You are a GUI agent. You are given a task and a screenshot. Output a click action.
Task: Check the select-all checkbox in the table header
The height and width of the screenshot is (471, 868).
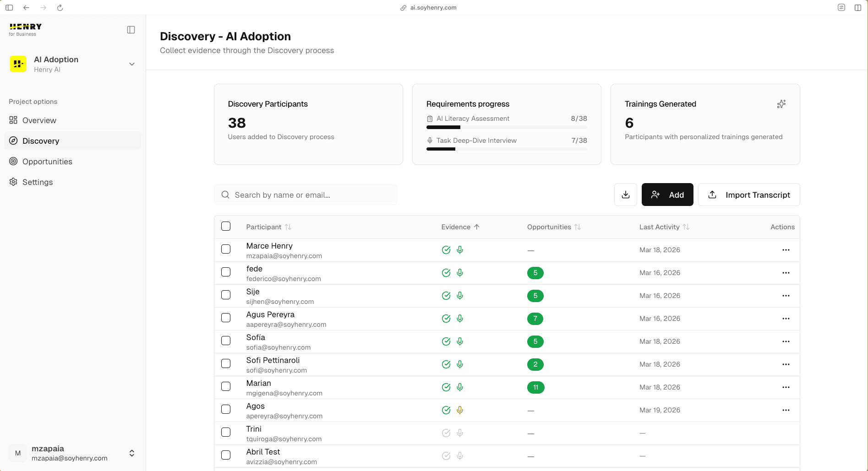tap(226, 226)
